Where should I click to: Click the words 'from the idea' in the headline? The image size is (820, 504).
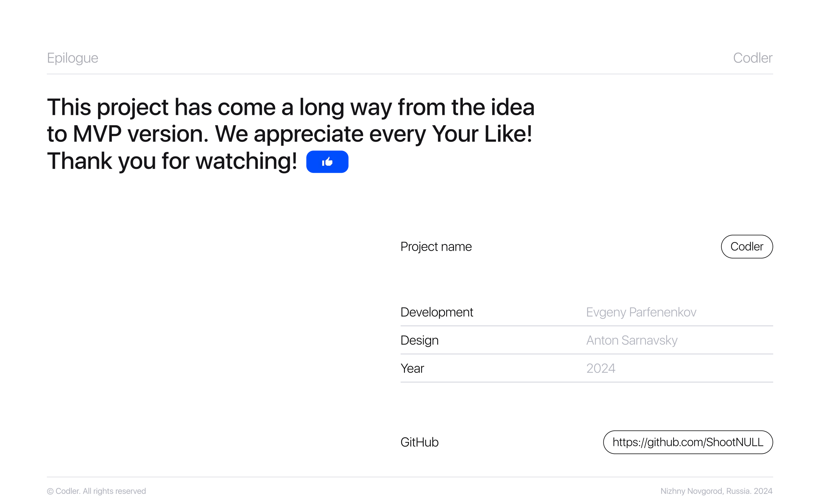coord(466,107)
